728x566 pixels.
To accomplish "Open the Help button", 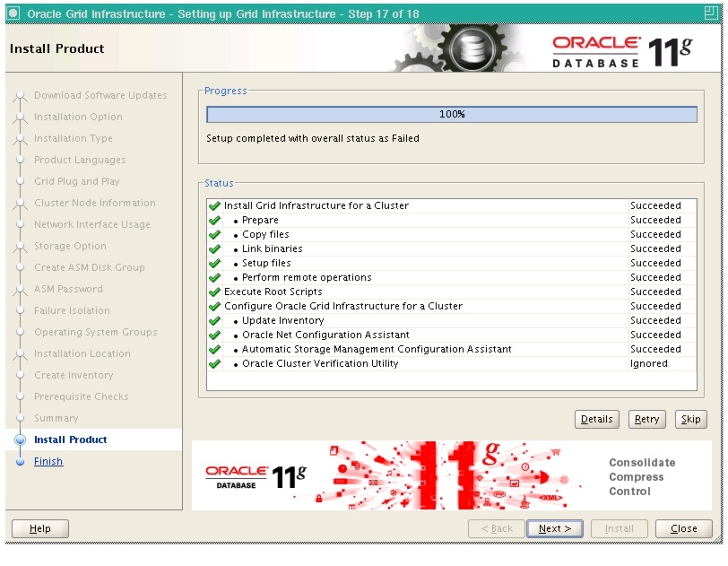I will pyautogui.click(x=40, y=528).
